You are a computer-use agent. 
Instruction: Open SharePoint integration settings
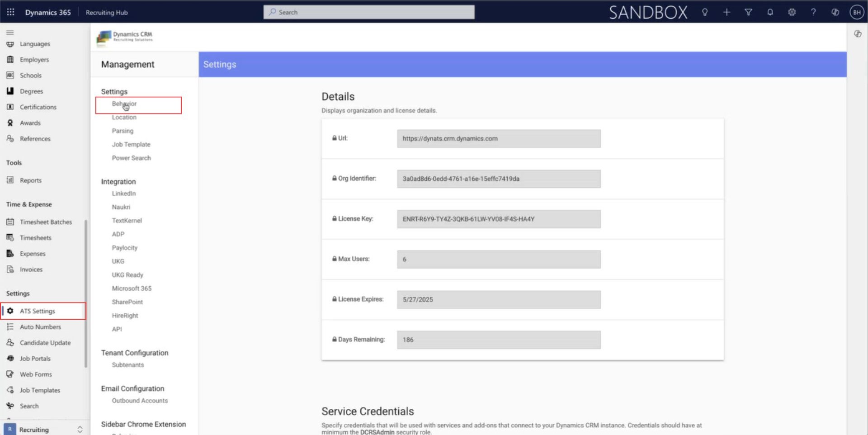(x=127, y=302)
